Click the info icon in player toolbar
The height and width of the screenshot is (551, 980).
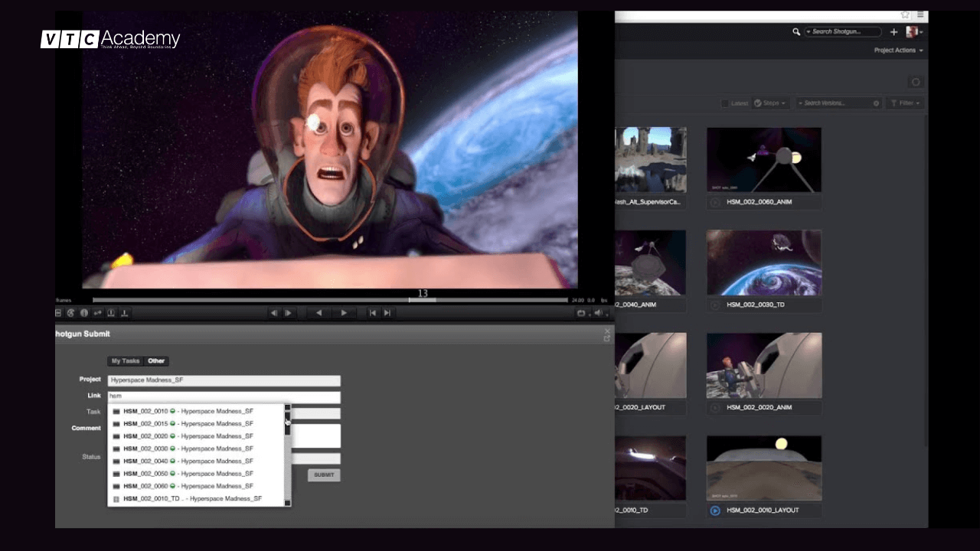[84, 313]
